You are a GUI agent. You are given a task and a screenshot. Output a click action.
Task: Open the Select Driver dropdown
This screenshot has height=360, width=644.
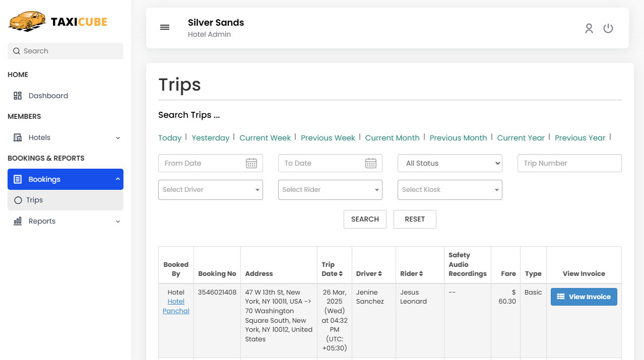point(210,190)
